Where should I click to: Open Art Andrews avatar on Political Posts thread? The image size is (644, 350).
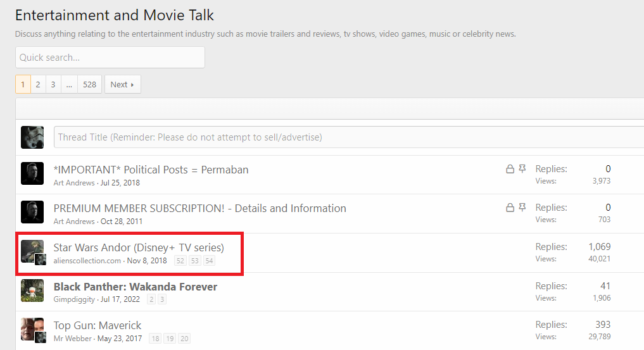[32, 173]
